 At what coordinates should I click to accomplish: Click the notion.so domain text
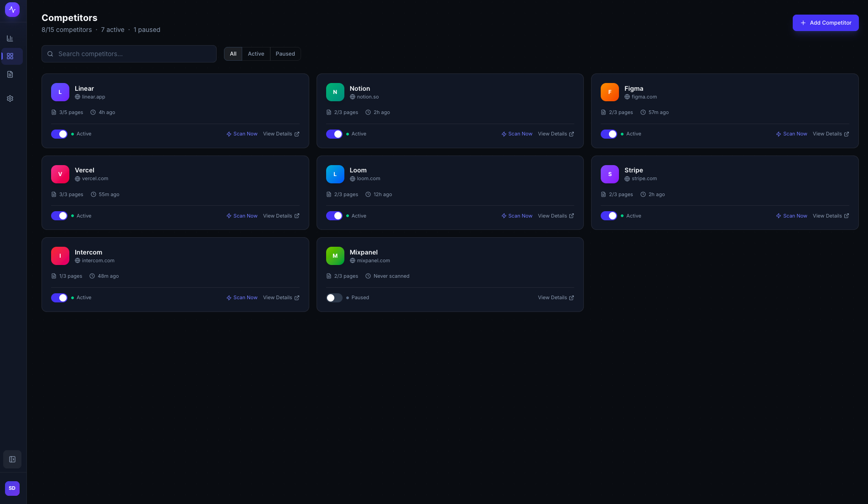[x=368, y=97]
